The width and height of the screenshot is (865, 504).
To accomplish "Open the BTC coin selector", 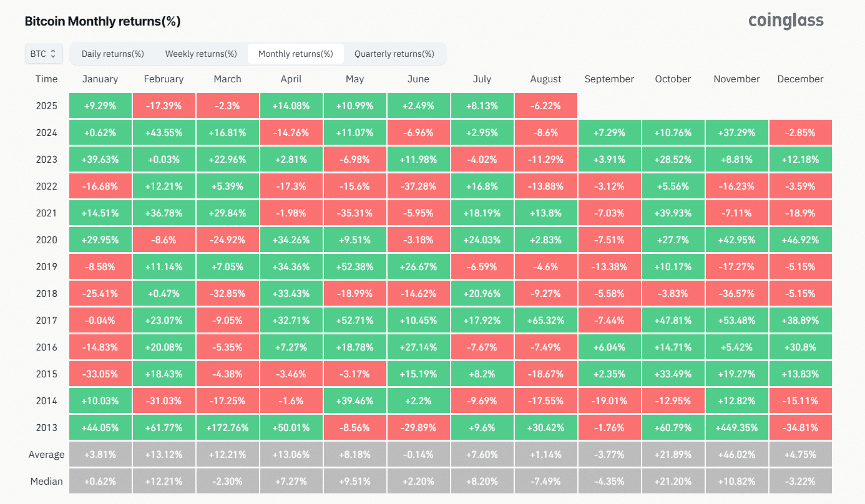I will click(x=43, y=54).
